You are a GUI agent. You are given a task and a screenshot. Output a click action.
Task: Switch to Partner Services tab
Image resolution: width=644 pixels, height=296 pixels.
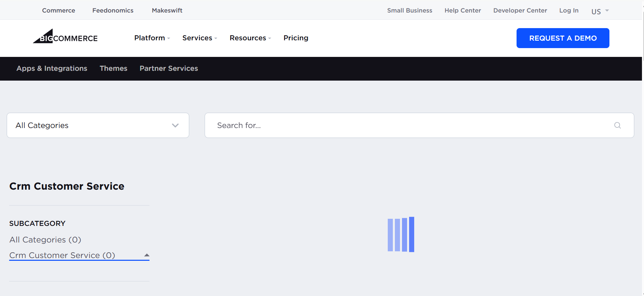[x=169, y=68]
